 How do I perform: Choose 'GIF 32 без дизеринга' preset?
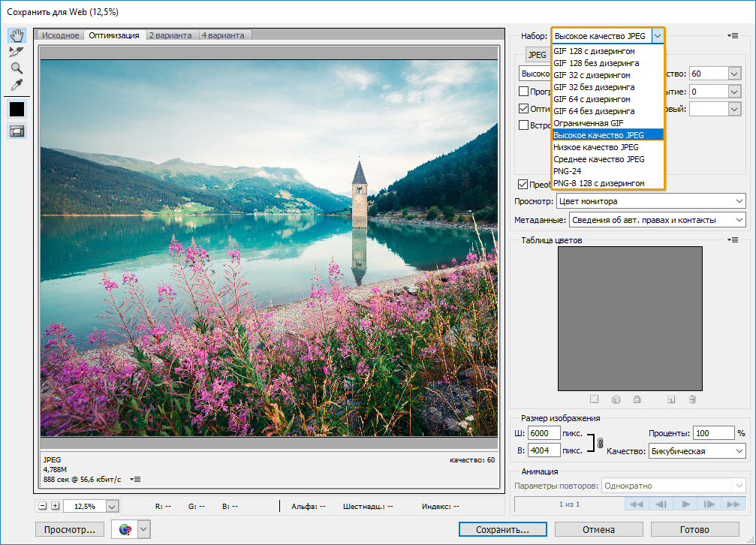coord(607,87)
